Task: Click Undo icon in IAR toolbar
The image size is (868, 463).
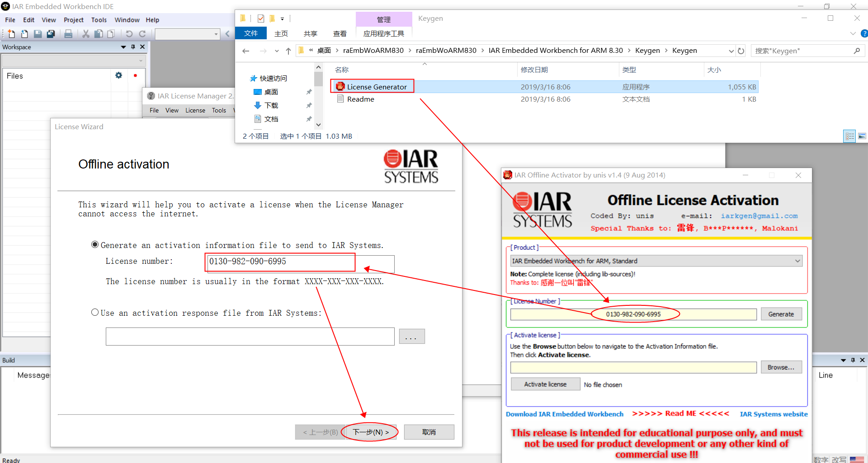Action: (129, 34)
